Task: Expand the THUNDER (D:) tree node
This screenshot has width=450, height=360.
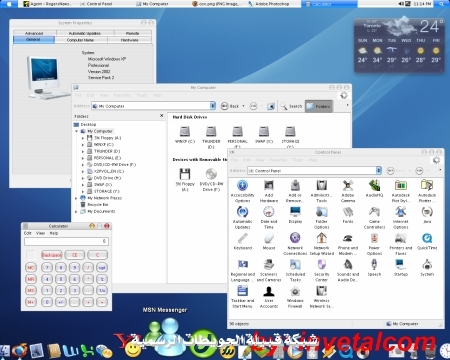Action: point(83,151)
